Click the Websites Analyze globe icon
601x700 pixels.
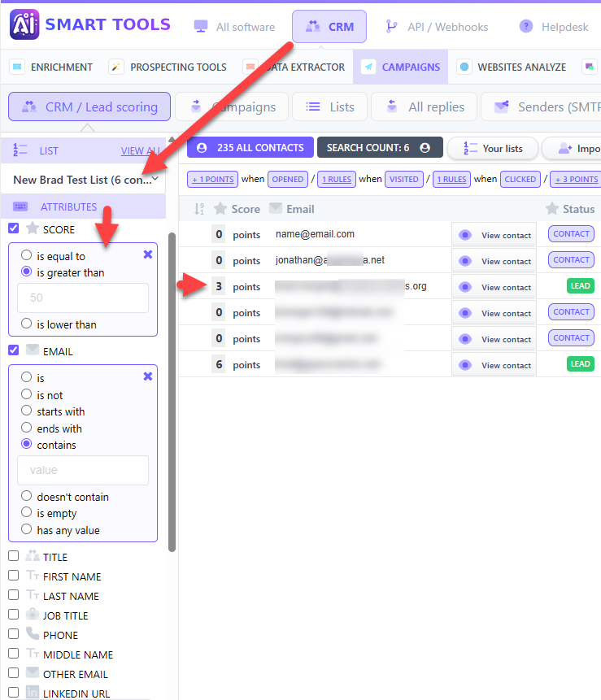464,67
